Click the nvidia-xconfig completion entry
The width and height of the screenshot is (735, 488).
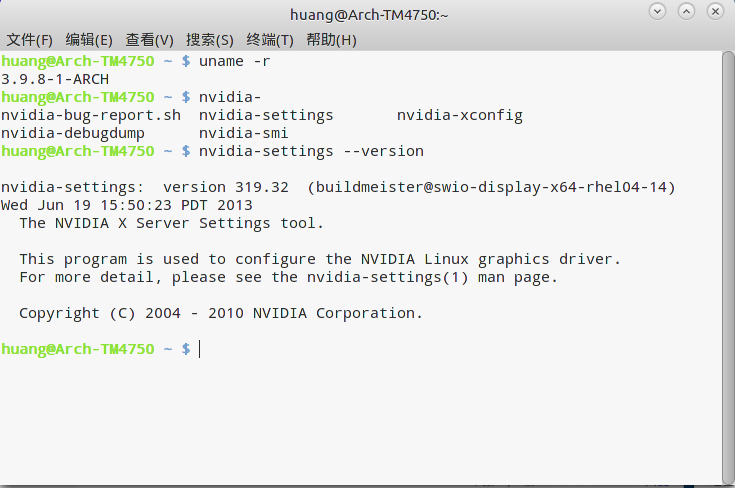(459, 115)
